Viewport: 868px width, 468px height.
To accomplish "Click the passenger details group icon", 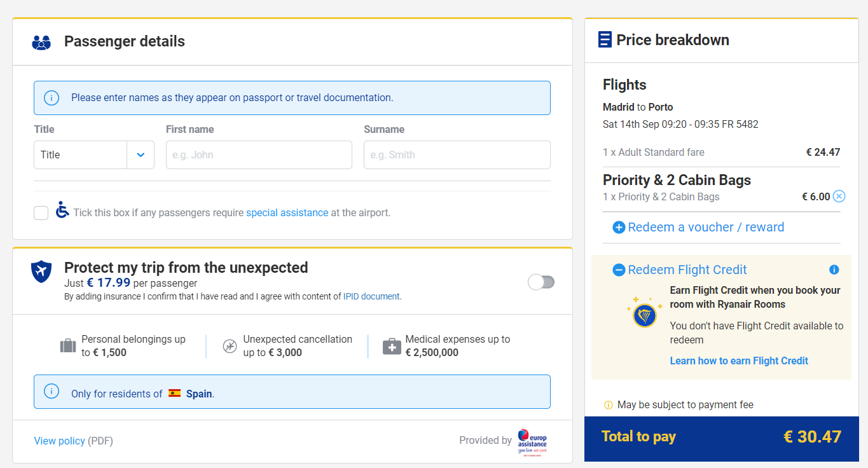I will tap(41, 42).
